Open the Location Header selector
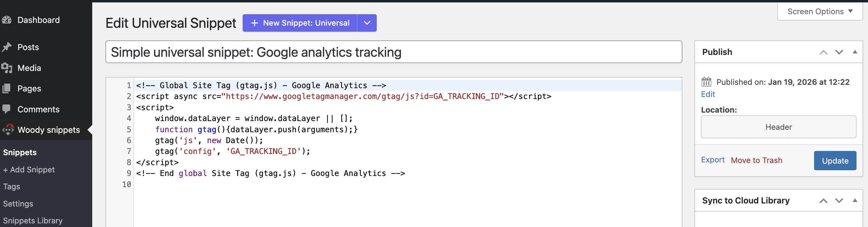Screen dimensions: 868x227 click(778, 127)
